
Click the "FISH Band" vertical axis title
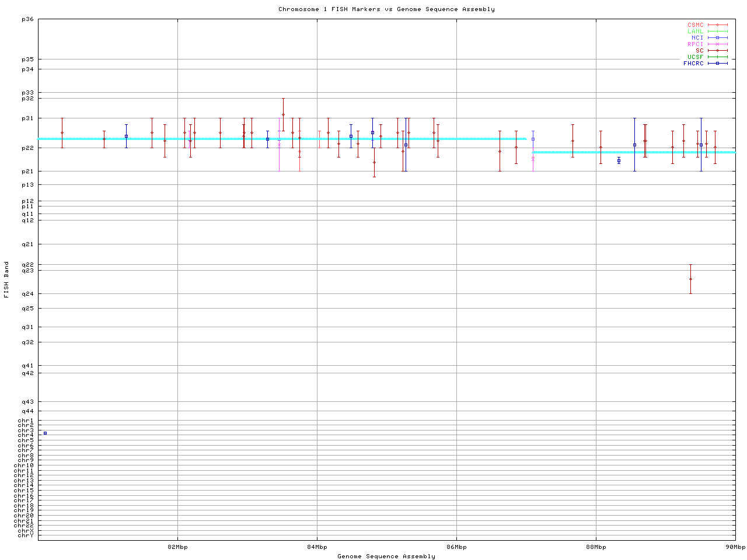[x=7, y=279]
